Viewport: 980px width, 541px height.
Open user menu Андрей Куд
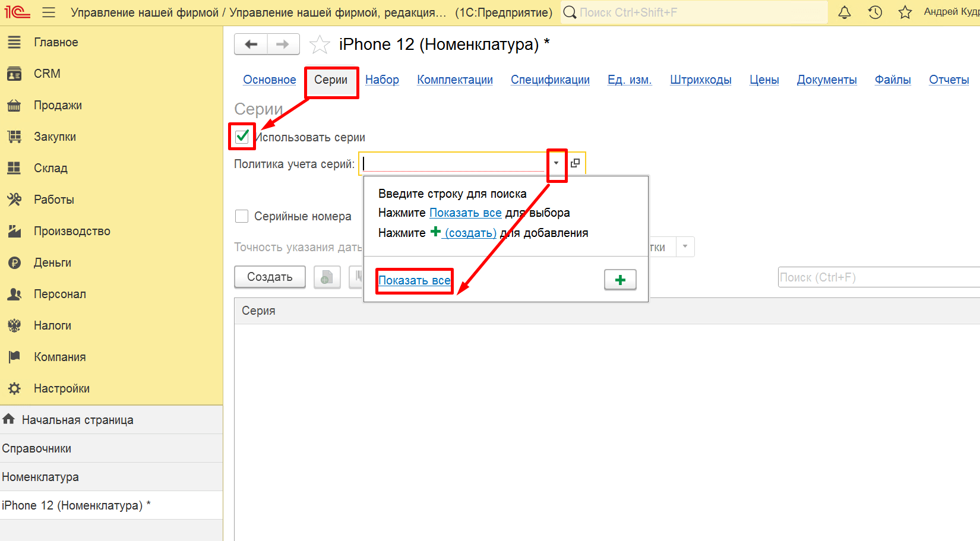951,12
